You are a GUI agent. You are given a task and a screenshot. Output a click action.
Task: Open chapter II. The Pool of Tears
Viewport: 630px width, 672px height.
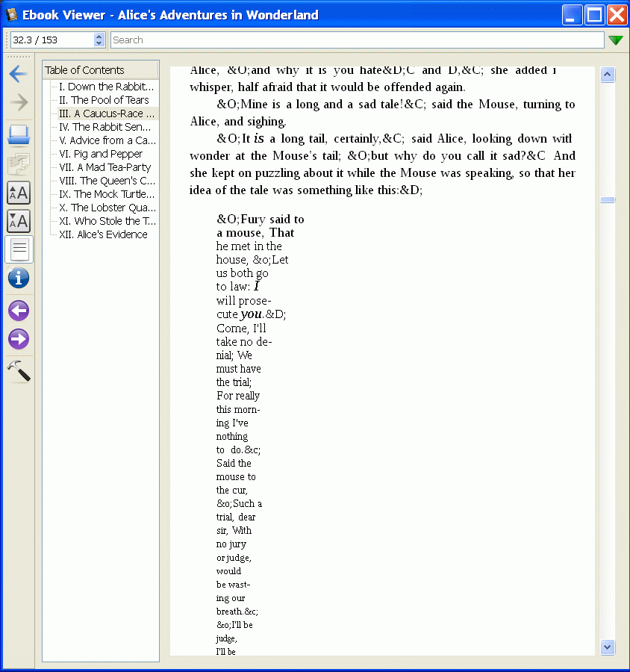104,100
